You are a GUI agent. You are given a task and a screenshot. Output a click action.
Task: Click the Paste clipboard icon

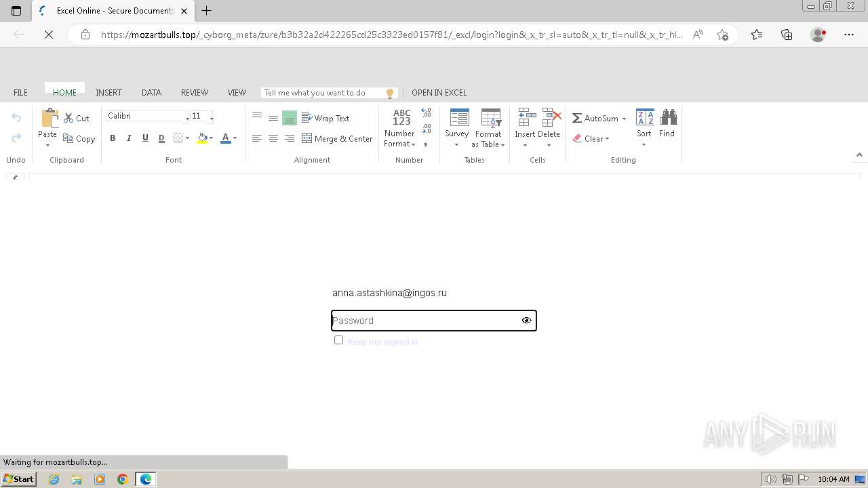(x=50, y=118)
